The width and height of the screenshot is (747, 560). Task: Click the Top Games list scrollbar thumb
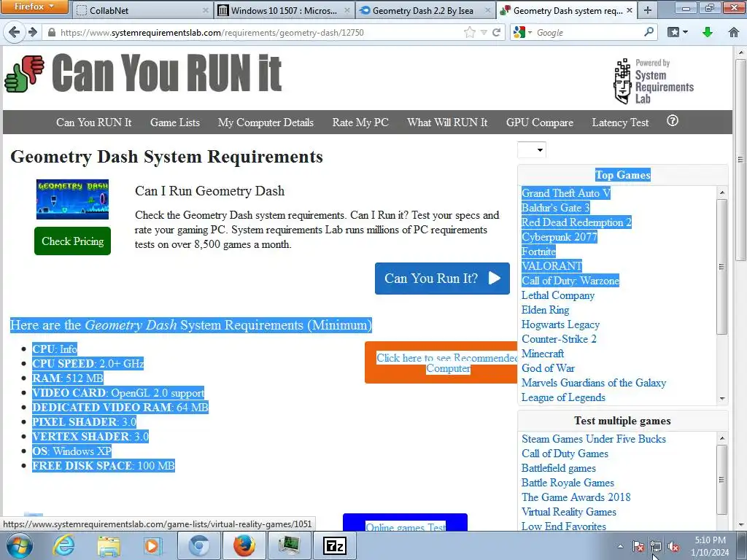point(721,267)
